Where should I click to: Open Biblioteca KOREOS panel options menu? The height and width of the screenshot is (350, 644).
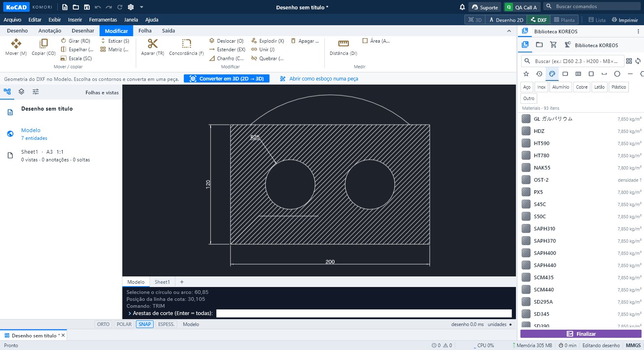click(638, 31)
